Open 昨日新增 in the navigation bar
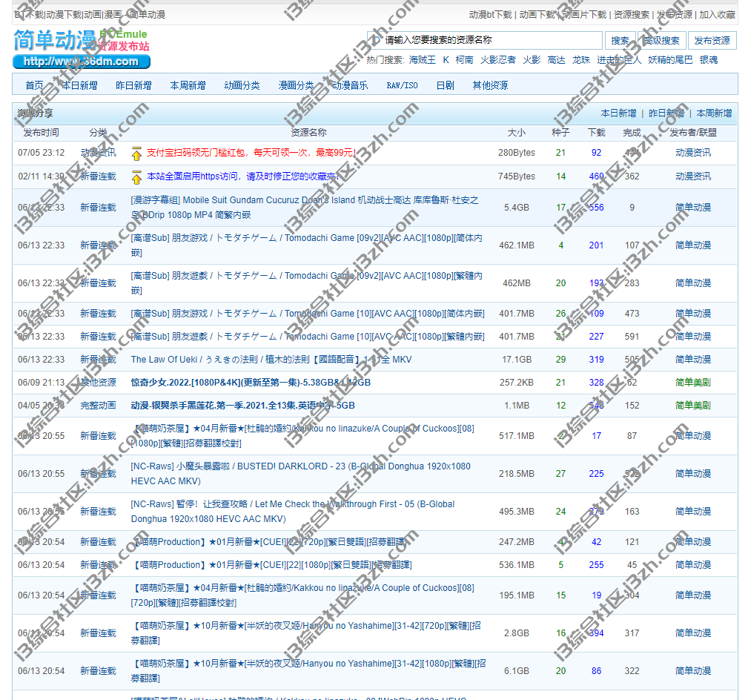751x700 pixels. coord(133,85)
